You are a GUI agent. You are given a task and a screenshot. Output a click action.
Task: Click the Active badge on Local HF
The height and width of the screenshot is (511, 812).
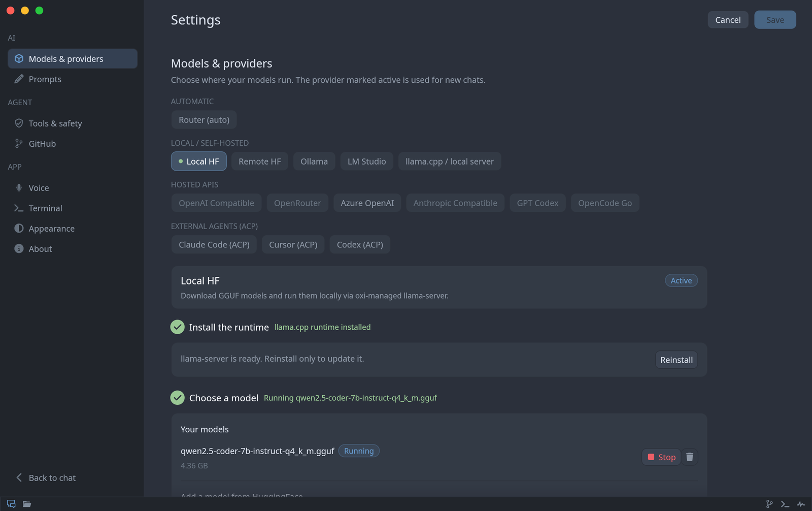point(681,280)
